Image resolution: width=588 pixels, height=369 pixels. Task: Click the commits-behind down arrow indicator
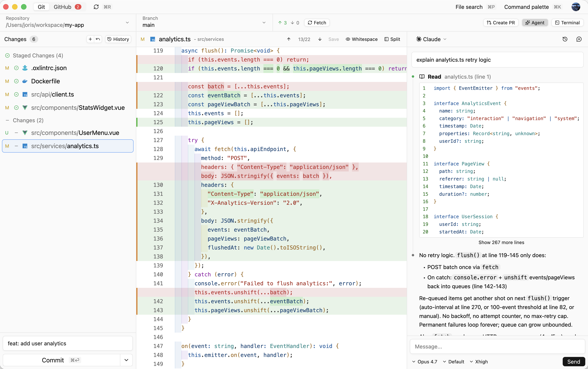click(295, 23)
